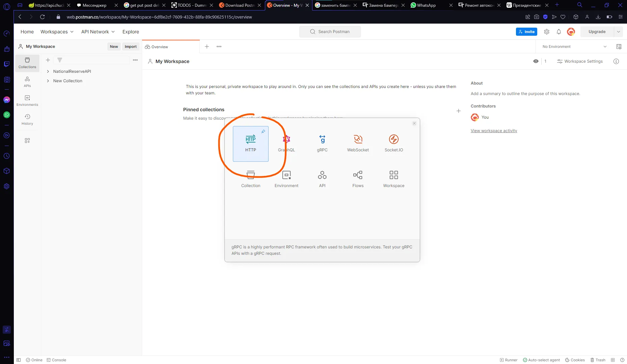Open the Runner in status bar
Screen dimensions: 627x364
pyautogui.click(x=509, y=360)
